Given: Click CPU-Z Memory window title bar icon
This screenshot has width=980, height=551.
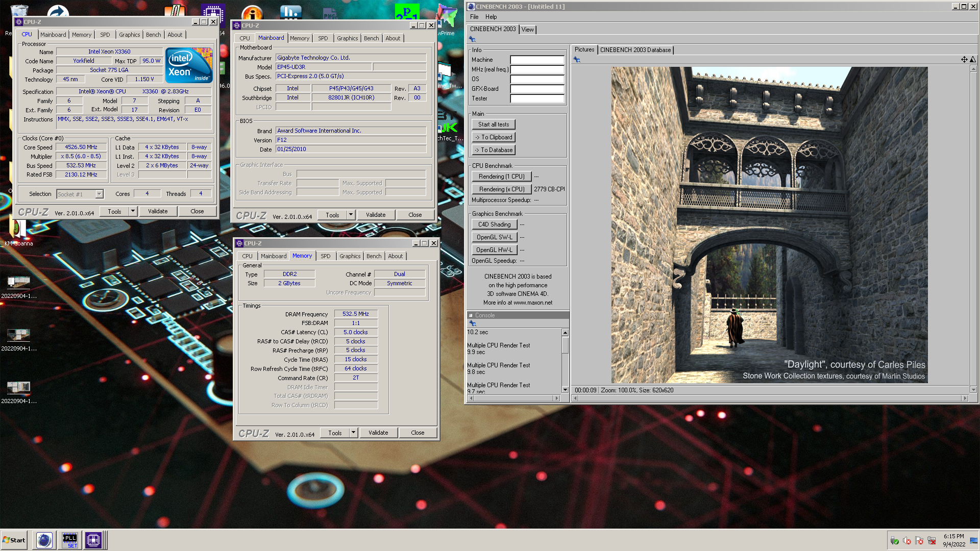Looking at the screenshot, I should coord(239,243).
